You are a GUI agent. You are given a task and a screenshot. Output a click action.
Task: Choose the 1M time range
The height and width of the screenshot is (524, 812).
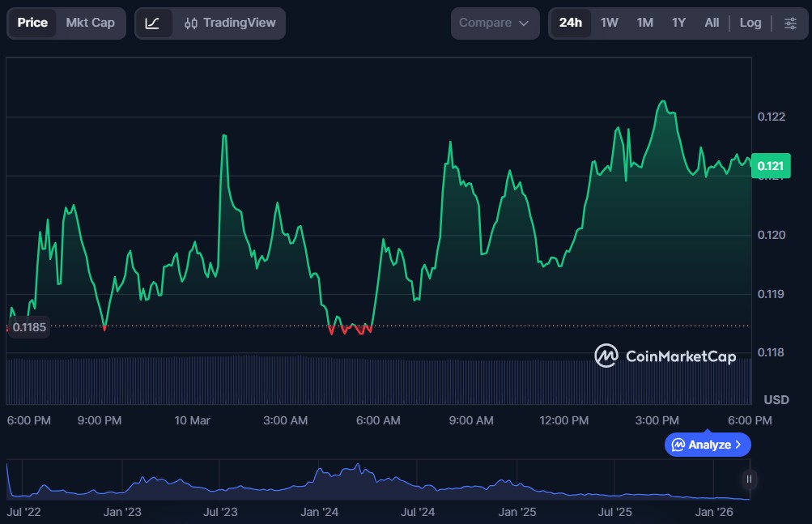(644, 23)
